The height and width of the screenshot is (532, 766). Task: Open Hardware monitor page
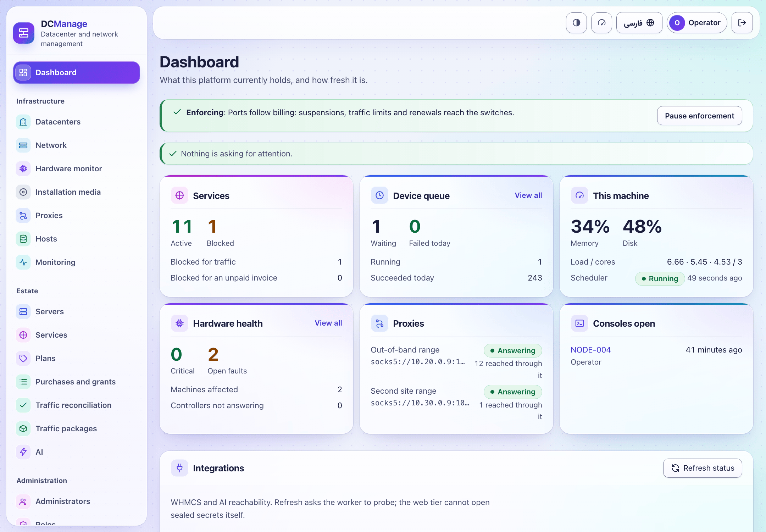(x=77, y=168)
